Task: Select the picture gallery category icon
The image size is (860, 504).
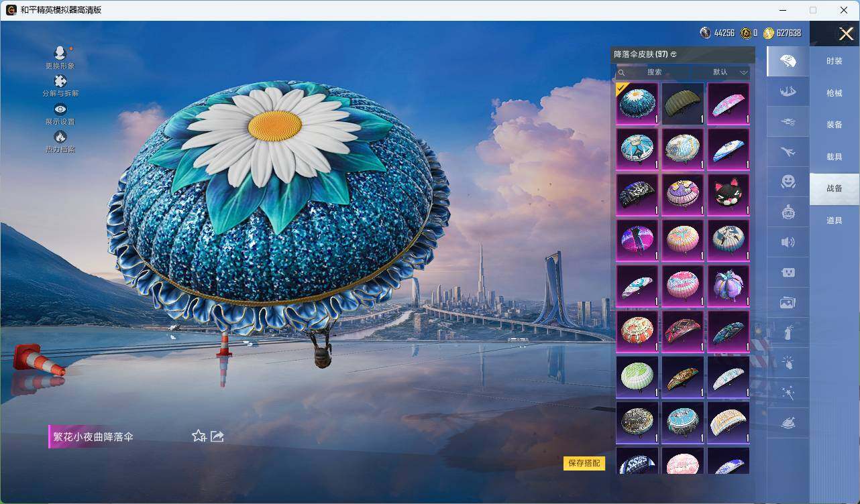Action: [788, 302]
